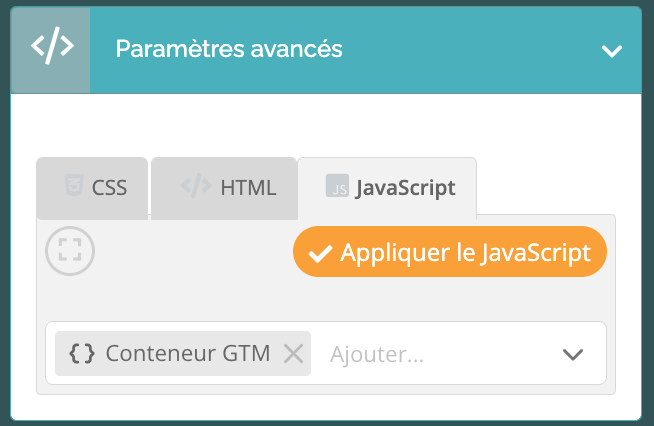
Task: Select the JavaScript tab
Action: pyautogui.click(x=387, y=188)
